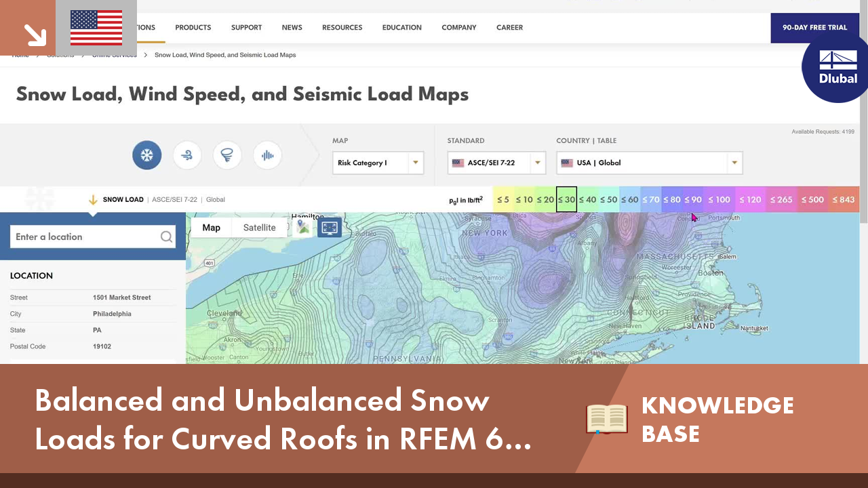Expand the USA | Global table dropdown
Image resolution: width=868 pixels, height=488 pixels.
[734, 163]
